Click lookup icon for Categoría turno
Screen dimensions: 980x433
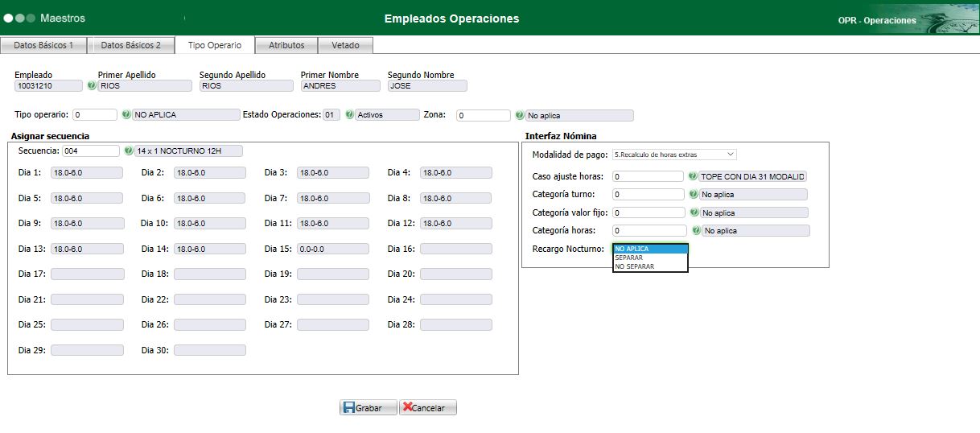pyautogui.click(x=693, y=194)
